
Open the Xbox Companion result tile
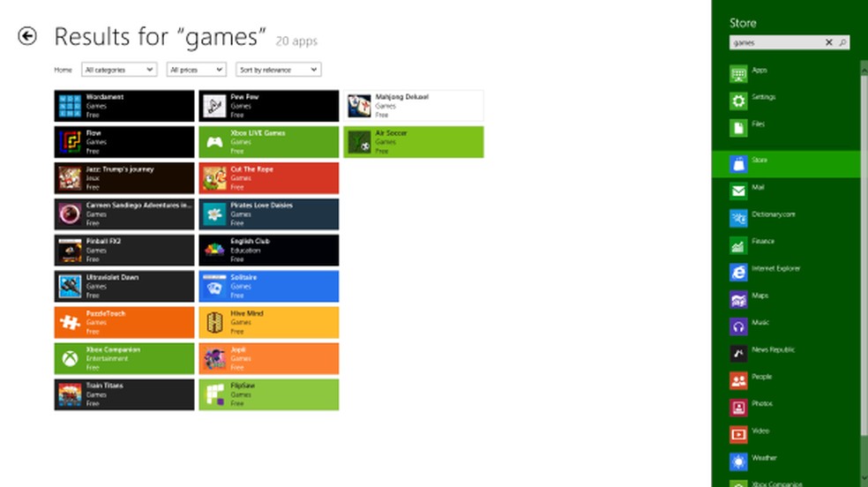(124, 358)
